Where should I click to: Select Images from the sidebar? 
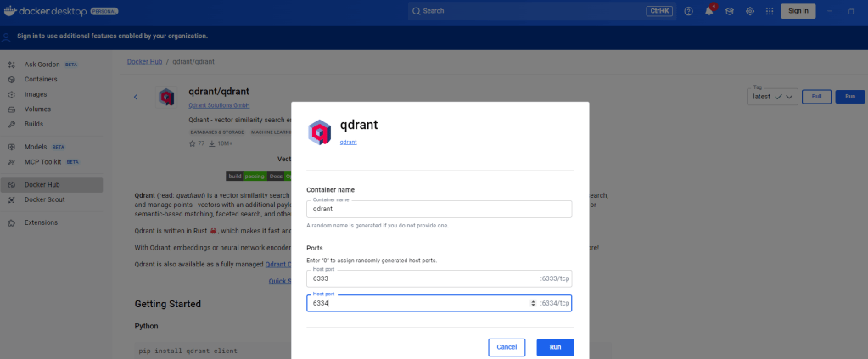[x=36, y=94]
